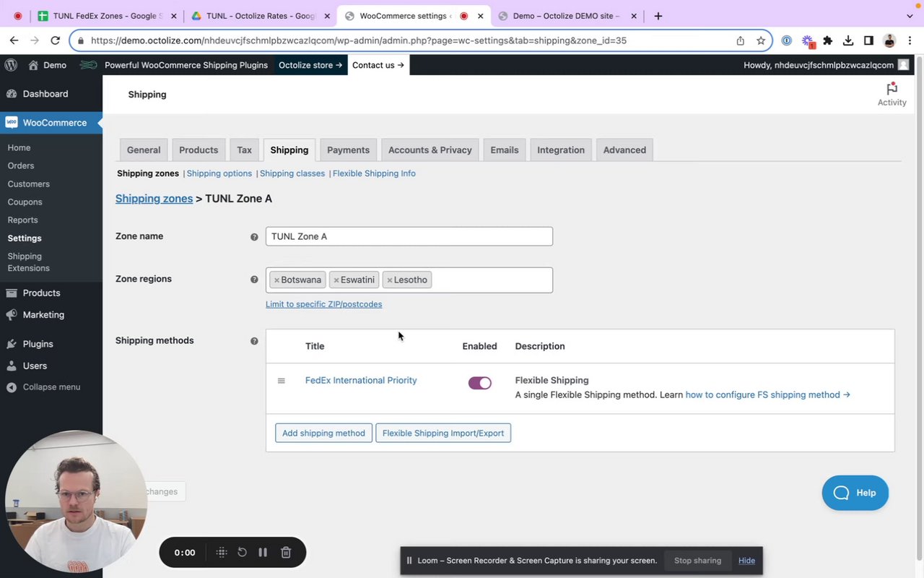Click the help icon beside Shipping methods
Image resolution: width=924 pixels, height=578 pixels.
[x=254, y=341]
